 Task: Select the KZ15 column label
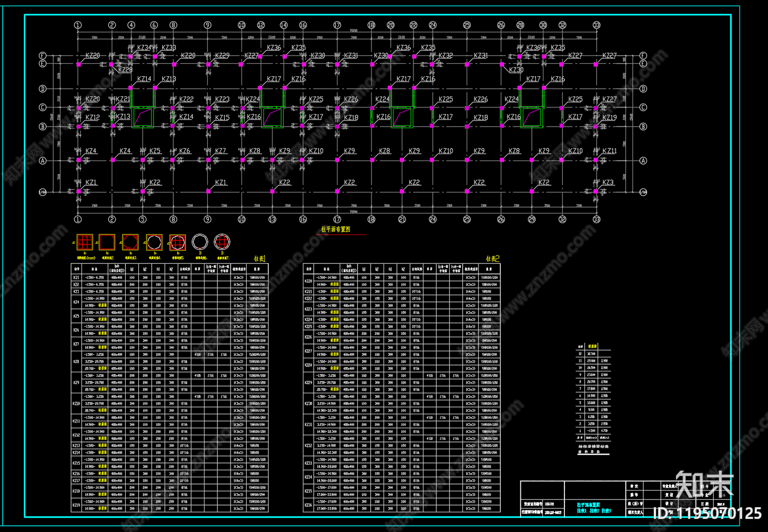point(222,118)
